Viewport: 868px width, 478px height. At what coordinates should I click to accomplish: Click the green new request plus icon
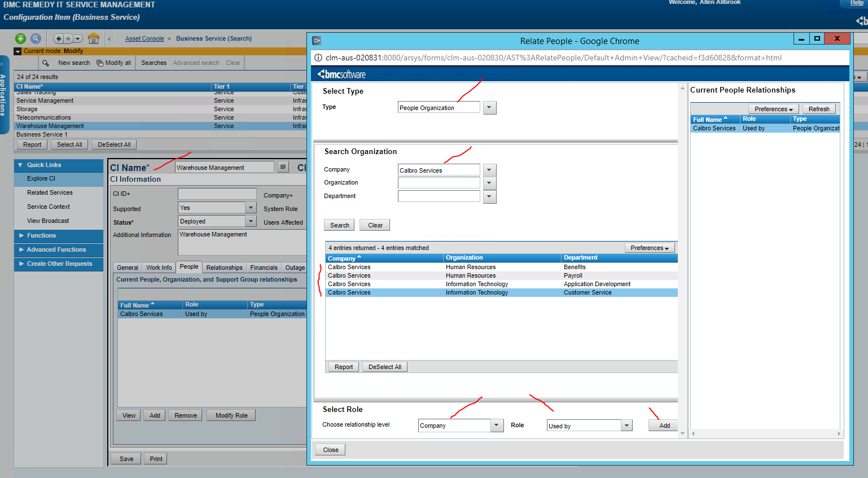click(20, 38)
